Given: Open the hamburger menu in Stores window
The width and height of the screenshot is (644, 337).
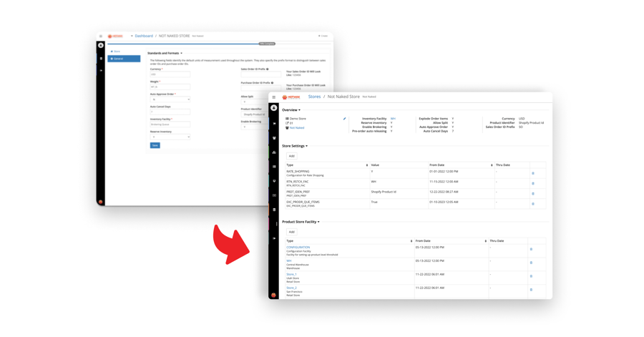Looking at the screenshot, I should pos(274,97).
